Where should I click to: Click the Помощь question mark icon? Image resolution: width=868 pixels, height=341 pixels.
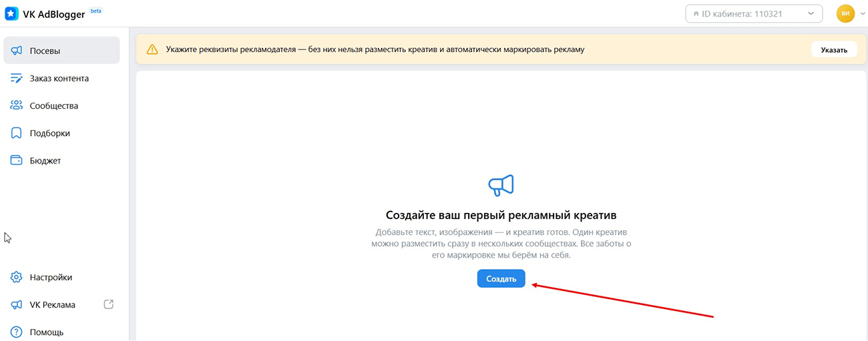[17, 332]
